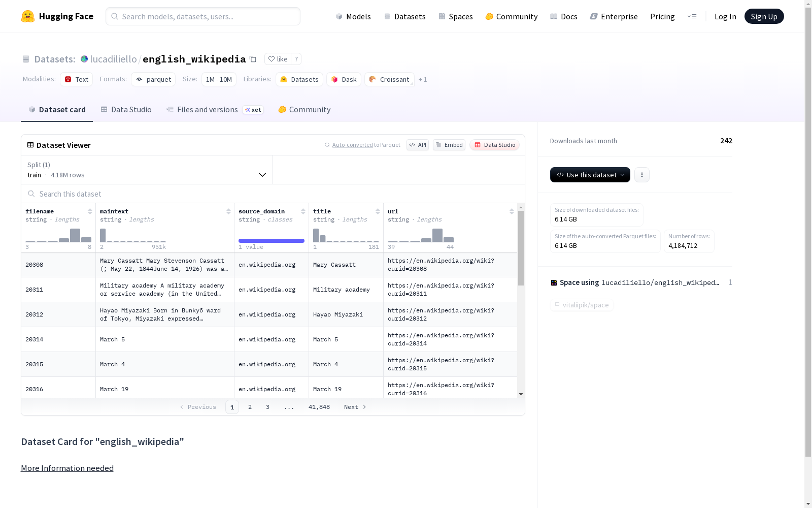Viewport: 812px width, 508px height.
Task: Open the Community nav item
Action: pyautogui.click(x=511, y=16)
